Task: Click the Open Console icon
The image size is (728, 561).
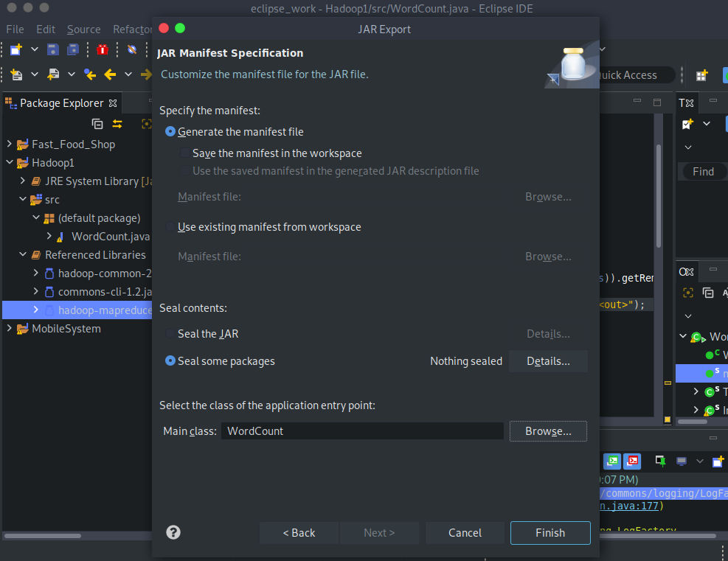Action: 718,461
